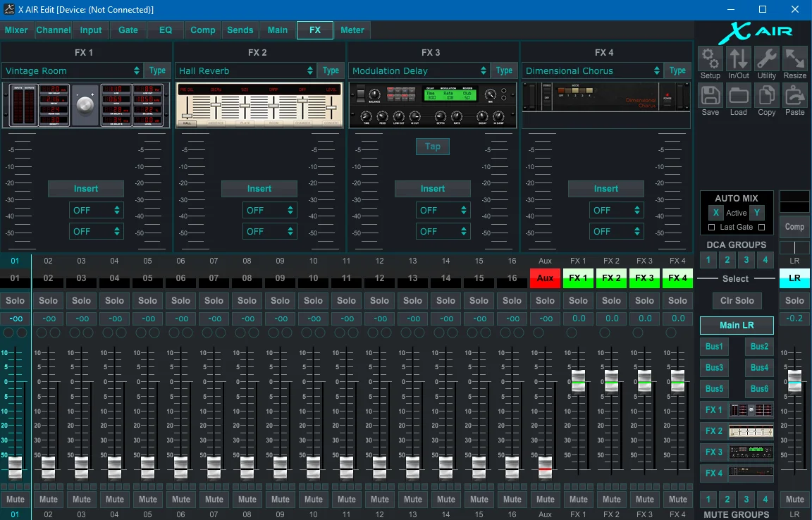This screenshot has height=520, width=812.
Task: Toggle the Auto Mix Y button
Action: click(x=757, y=212)
